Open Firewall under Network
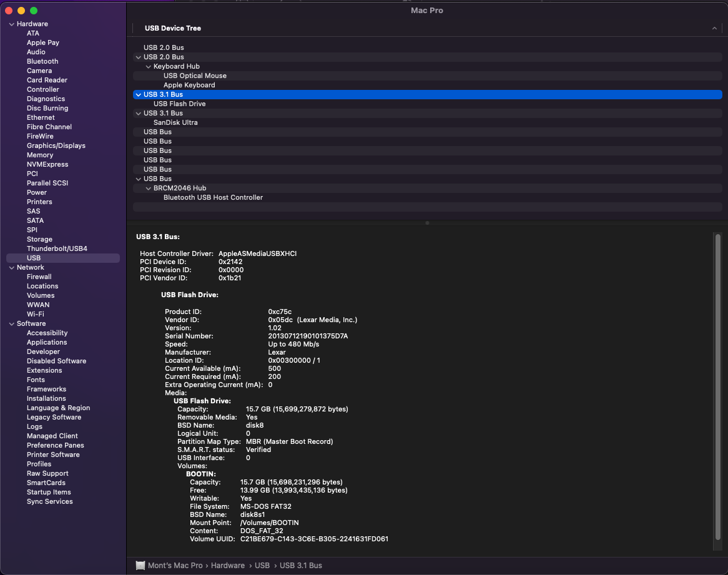 click(39, 277)
